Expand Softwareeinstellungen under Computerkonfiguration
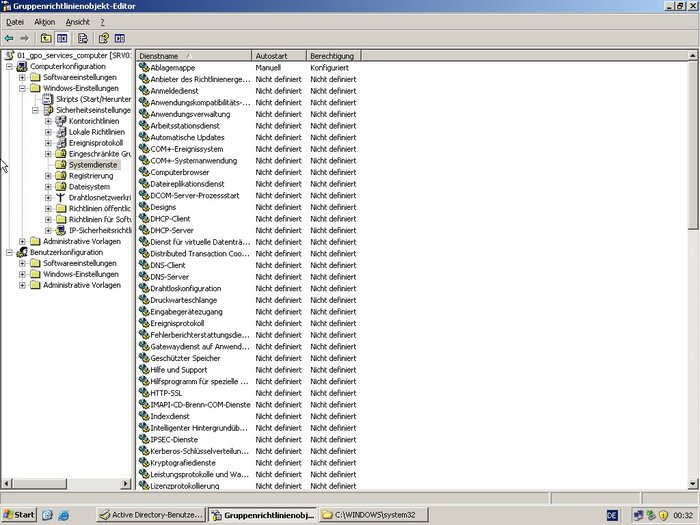The height and width of the screenshot is (525, 700). click(x=22, y=77)
